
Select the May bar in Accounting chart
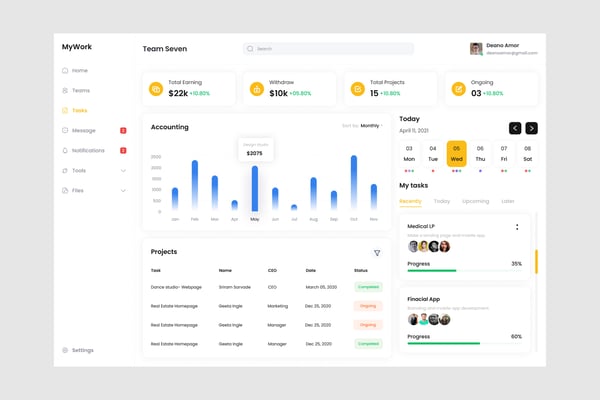coord(255,188)
